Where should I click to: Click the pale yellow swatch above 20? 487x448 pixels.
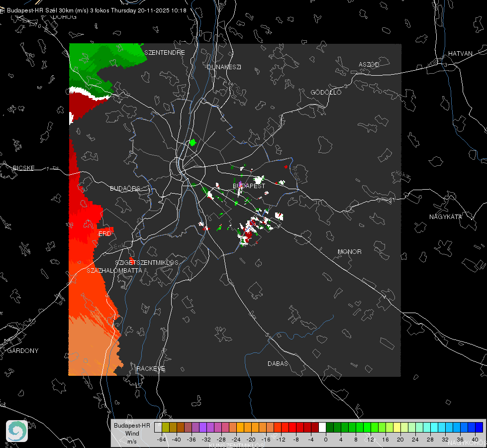point(397,428)
